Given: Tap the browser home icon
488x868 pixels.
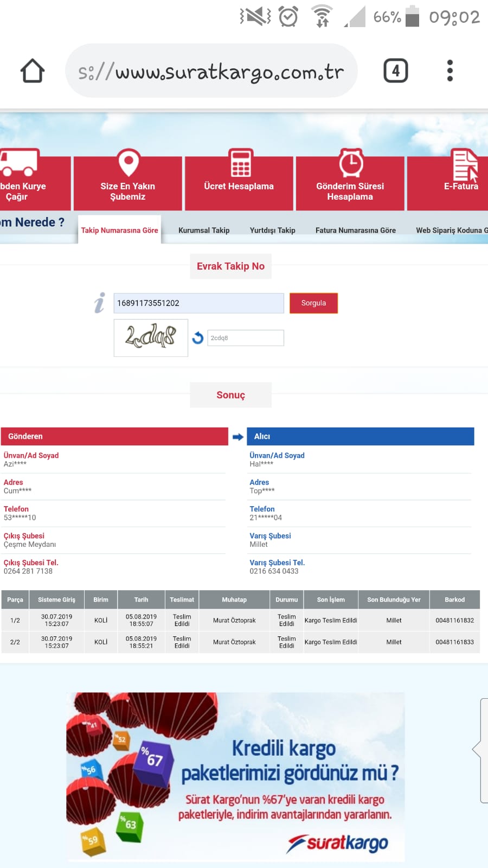Looking at the screenshot, I should coord(33,71).
